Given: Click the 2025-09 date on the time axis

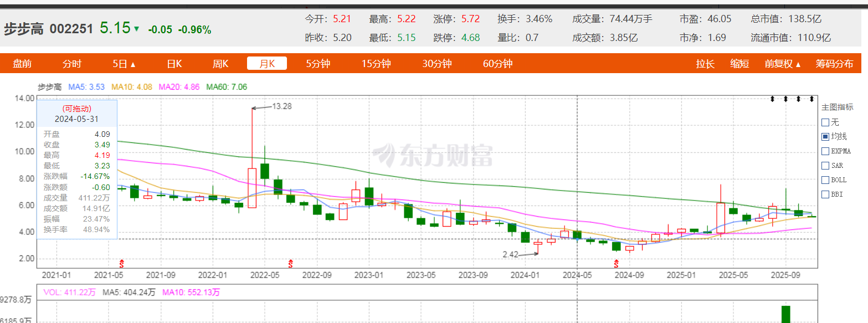Looking at the screenshot, I should point(784,275).
